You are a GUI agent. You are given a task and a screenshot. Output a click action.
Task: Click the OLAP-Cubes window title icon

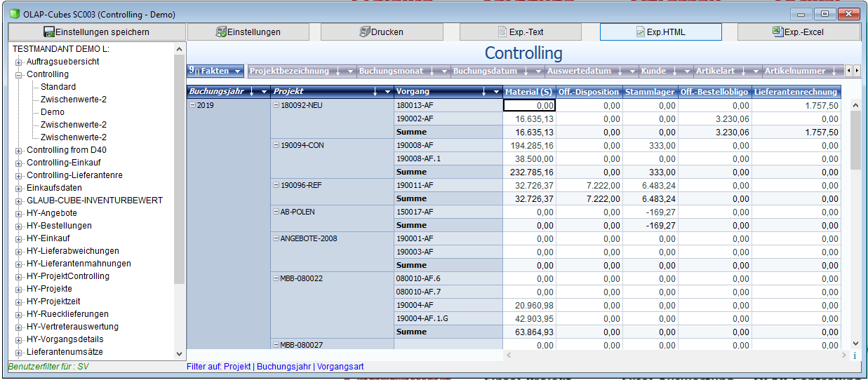coord(14,14)
